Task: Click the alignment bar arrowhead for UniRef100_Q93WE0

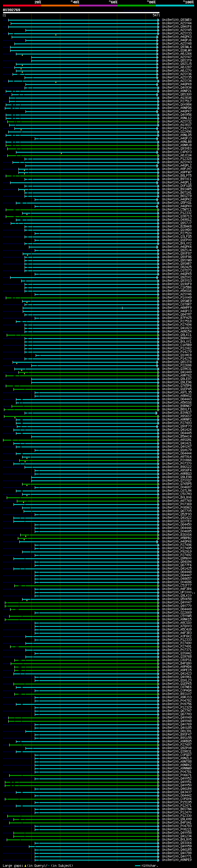Action: (x=159, y=20)
